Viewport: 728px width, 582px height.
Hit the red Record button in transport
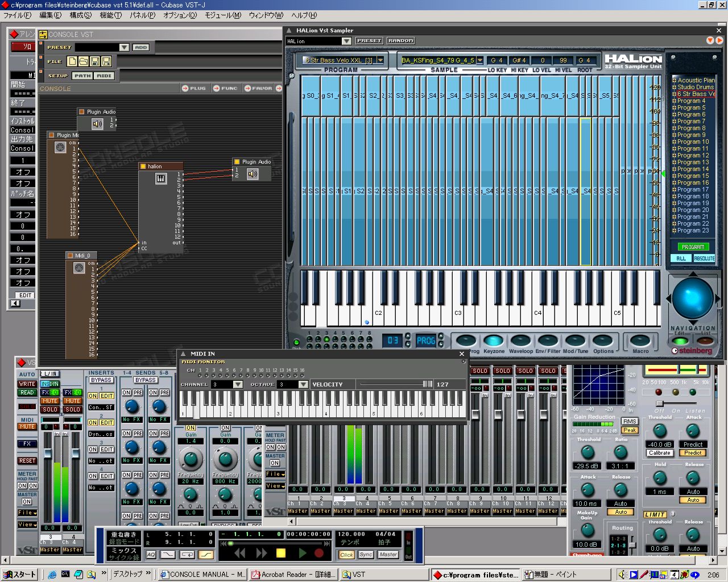click(319, 552)
